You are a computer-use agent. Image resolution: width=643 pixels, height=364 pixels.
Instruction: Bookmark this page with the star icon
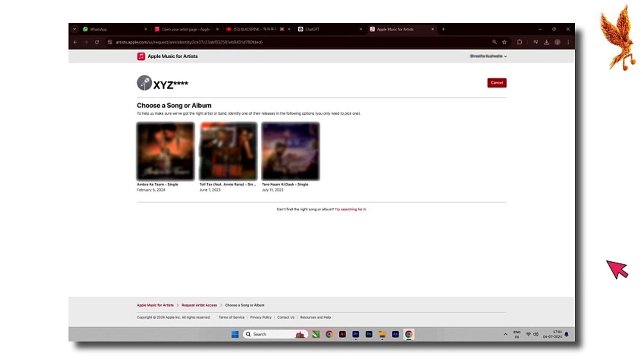coord(504,42)
